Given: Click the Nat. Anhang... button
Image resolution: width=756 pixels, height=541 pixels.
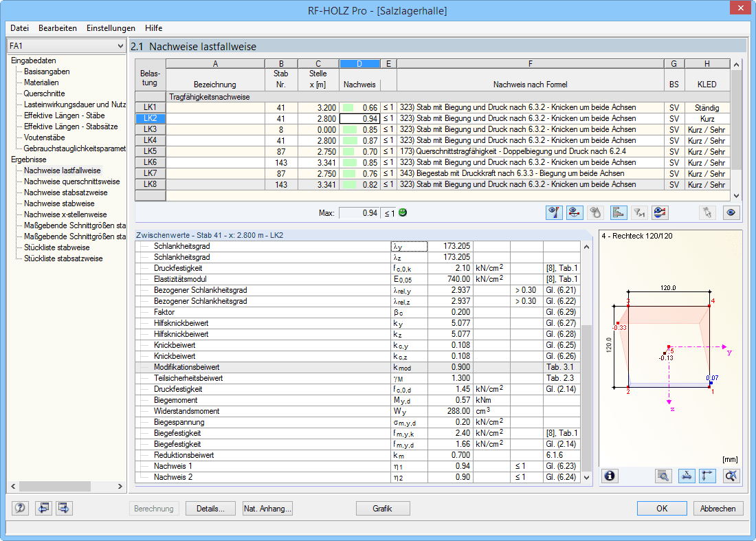Looking at the screenshot, I should [x=267, y=509].
